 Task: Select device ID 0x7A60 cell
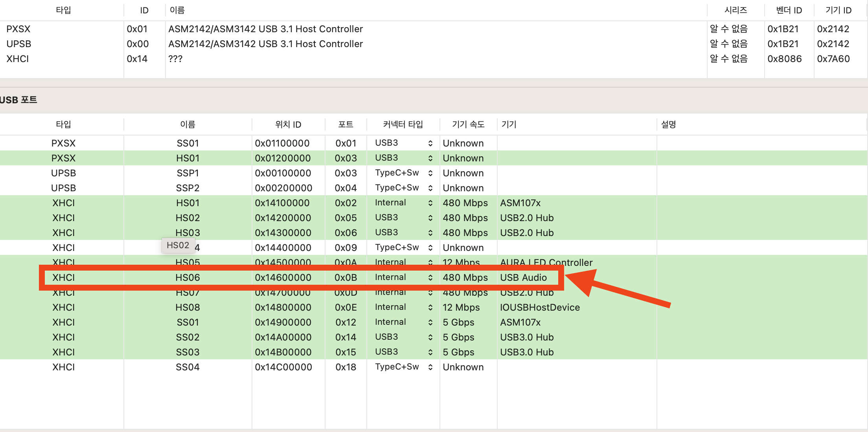click(833, 59)
